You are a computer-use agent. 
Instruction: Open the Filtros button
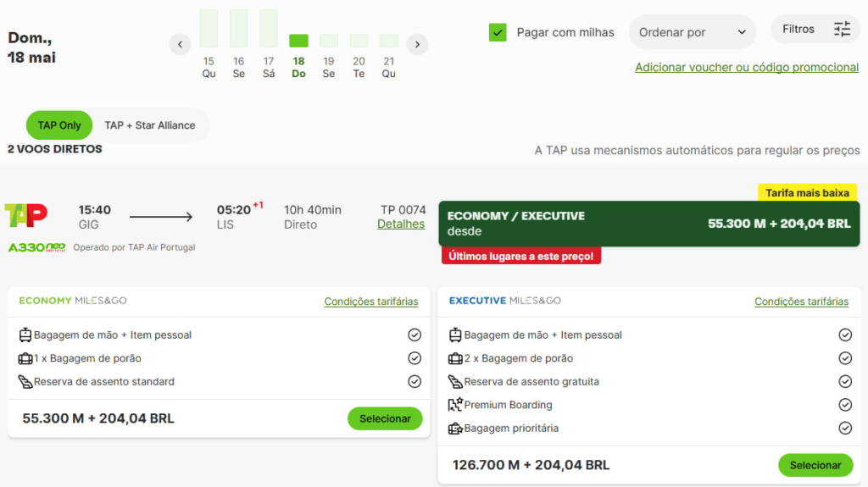click(x=815, y=29)
